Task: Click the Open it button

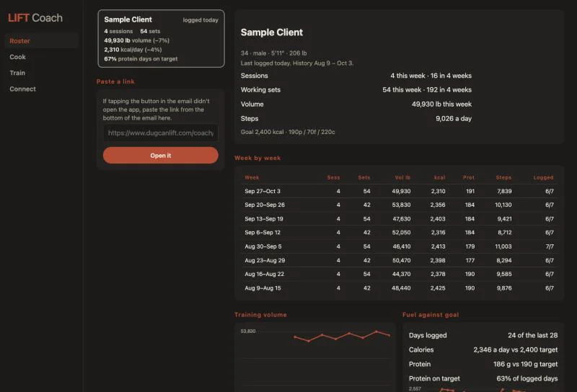Action: (160, 156)
